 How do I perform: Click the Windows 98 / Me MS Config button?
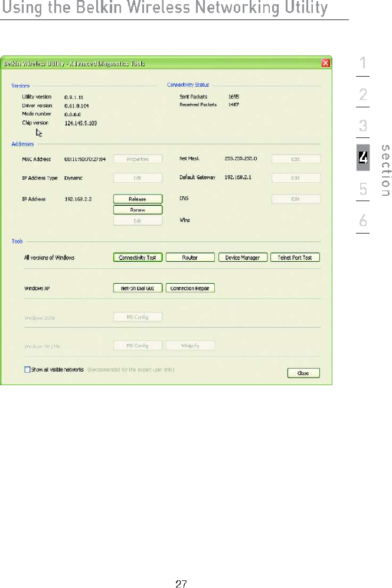point(138,346)
